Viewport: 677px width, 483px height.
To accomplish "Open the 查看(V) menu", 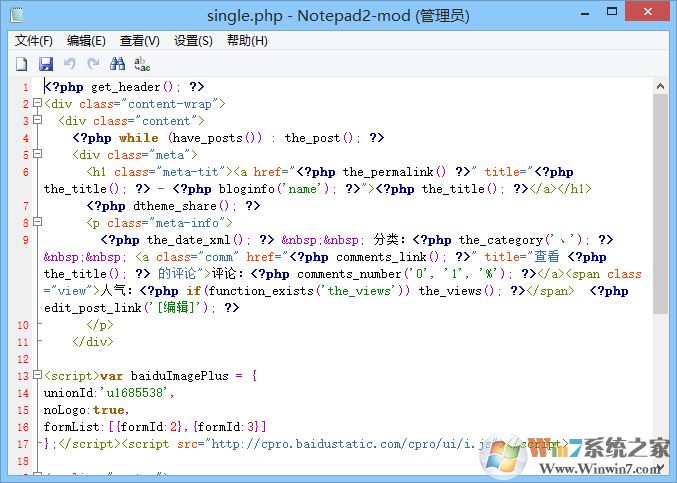I will (139, 41).
